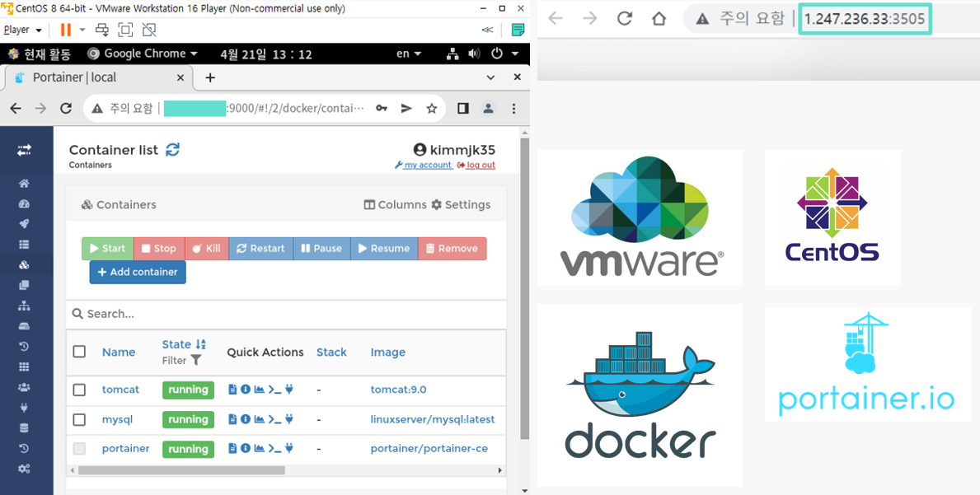
Task: Suspend the VM with pause icon
Action: click(x=66, y=30)
